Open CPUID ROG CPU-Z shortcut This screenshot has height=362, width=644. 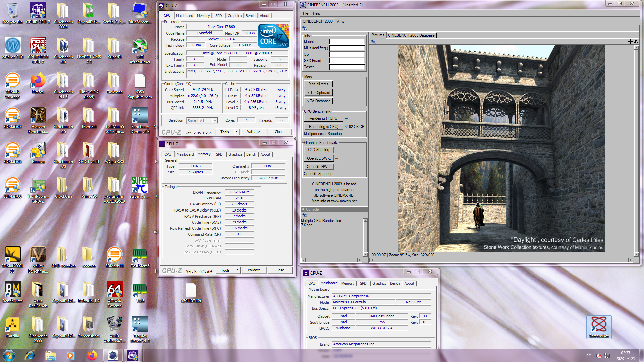click(38, 50)
